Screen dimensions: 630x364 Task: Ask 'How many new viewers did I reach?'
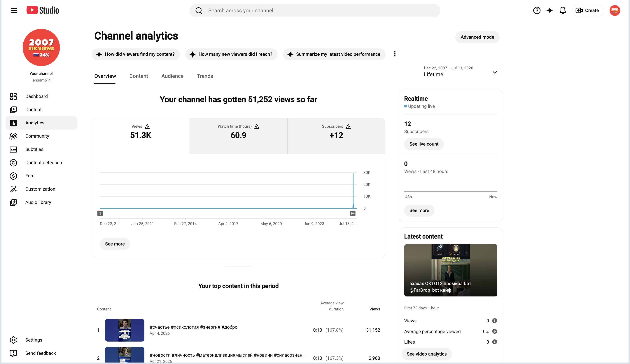coord(231,54)
